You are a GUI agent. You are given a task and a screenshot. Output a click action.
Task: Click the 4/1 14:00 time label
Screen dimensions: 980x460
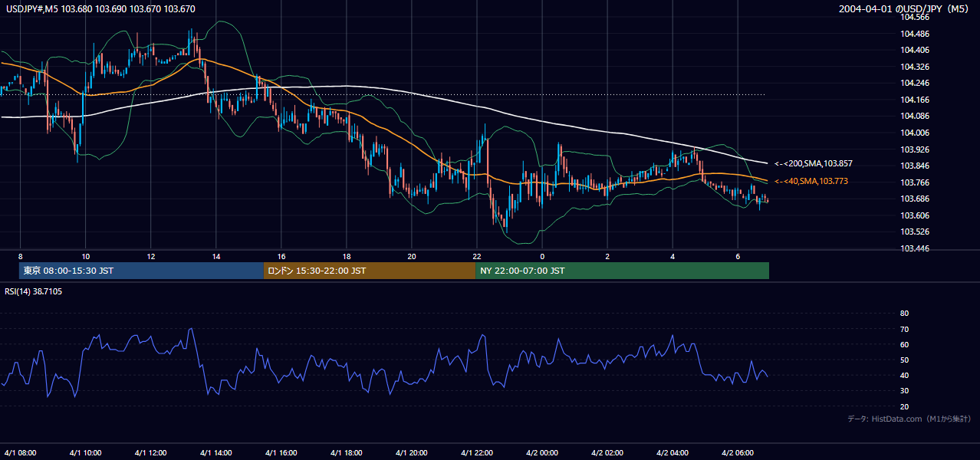pyautogui.click(x=216, y=453)
